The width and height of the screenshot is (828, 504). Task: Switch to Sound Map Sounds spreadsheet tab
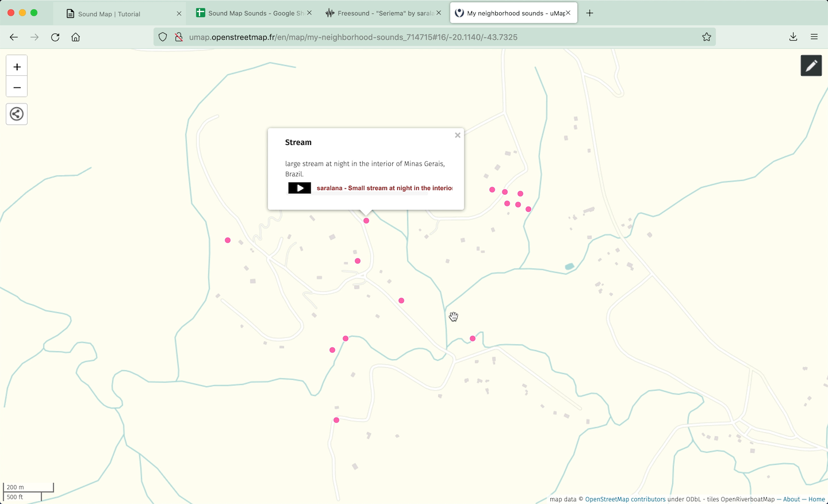pos(250,13)
